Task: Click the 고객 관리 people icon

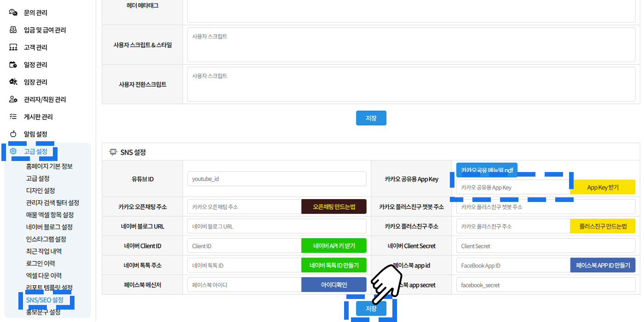Action: point(13,47)
